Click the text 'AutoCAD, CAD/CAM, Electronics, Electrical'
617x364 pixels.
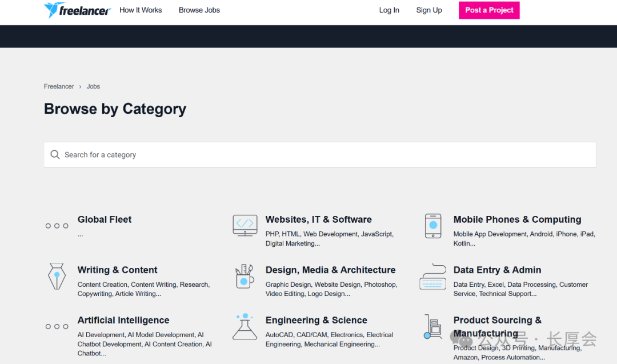click(329, 335)
